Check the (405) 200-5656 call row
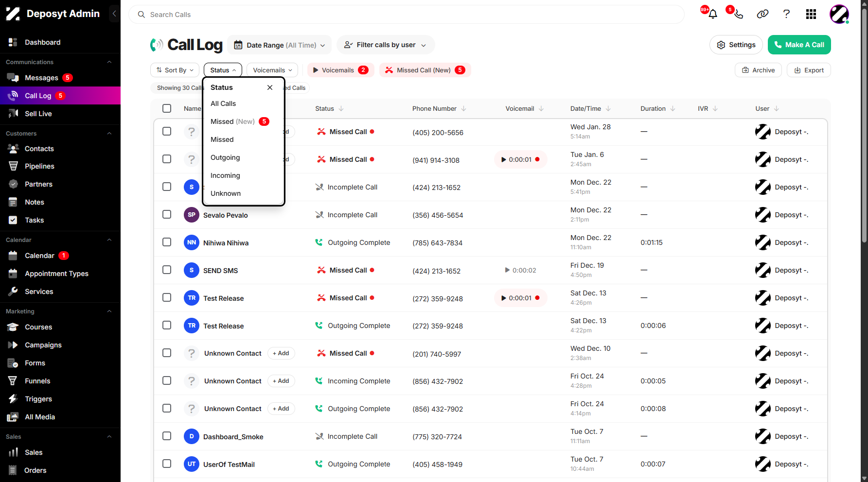 point(167,131)
